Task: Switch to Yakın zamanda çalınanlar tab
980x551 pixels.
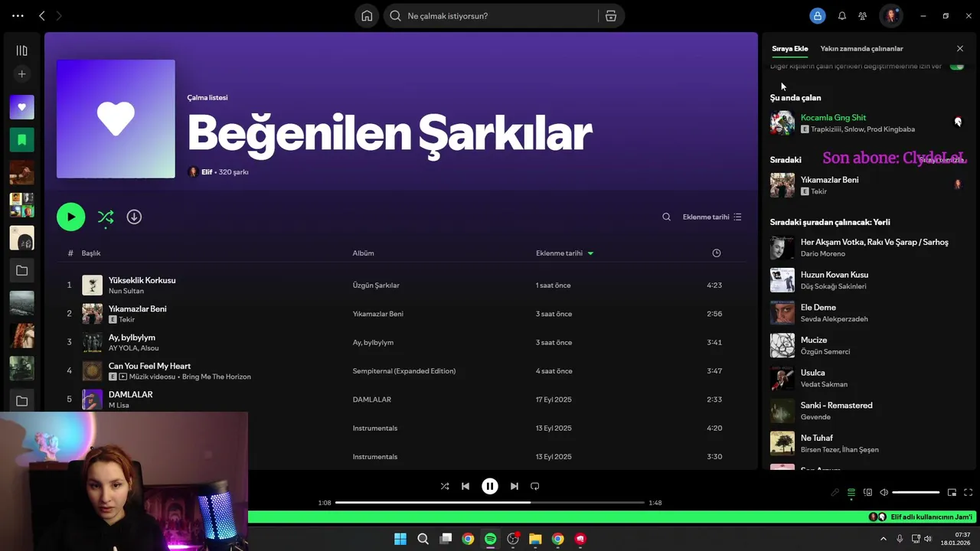Action: [861, 49]
